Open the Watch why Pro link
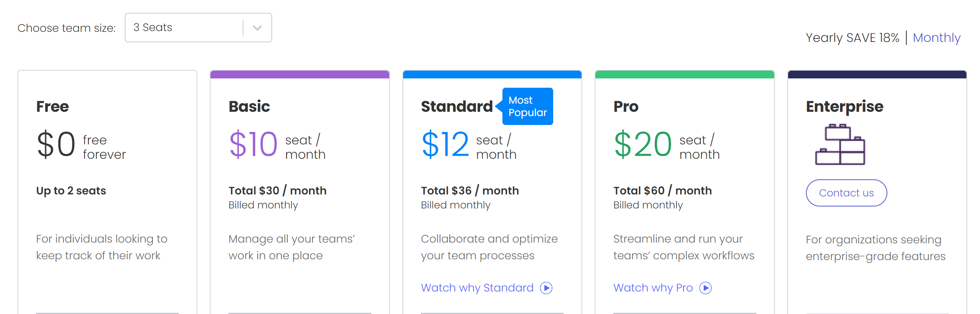The image size is (980, 314). point(653,288)
